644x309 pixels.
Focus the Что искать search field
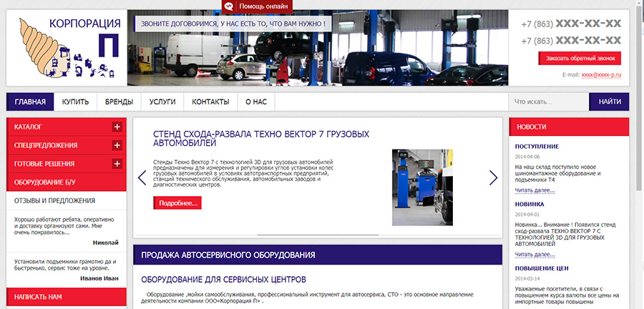pos(549,102)
